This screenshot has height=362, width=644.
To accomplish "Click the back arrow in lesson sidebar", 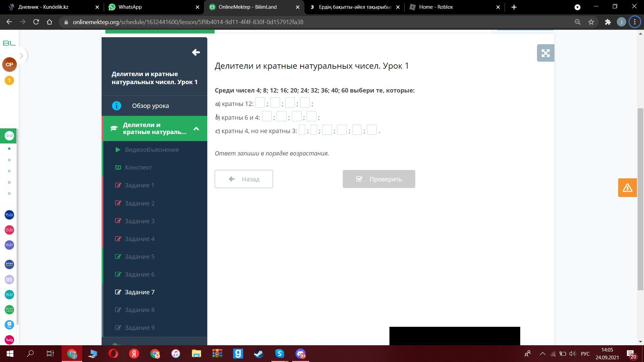I will (196, 52).
